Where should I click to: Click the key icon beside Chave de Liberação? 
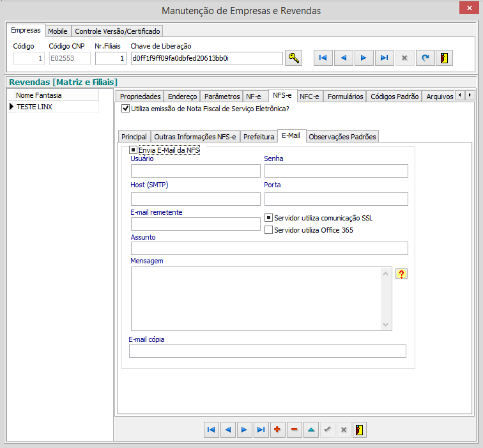tap(293, 58)
